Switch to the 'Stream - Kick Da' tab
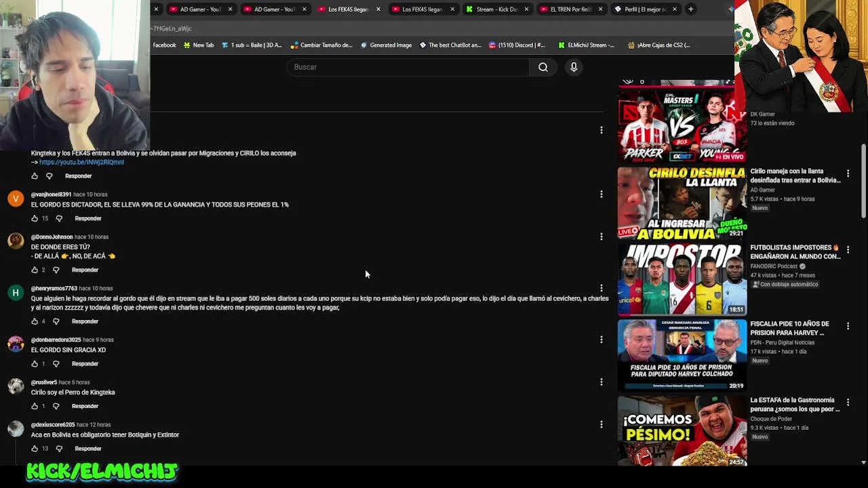Image resolution: width=868 pixels, height=488 pixels. coord(496,9)
